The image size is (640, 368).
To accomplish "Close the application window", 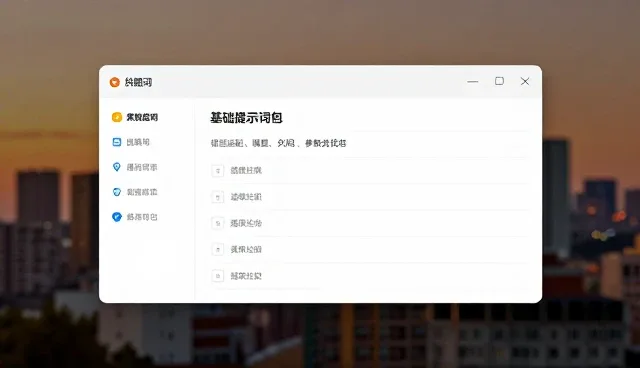I will click(x=525, y=81).
